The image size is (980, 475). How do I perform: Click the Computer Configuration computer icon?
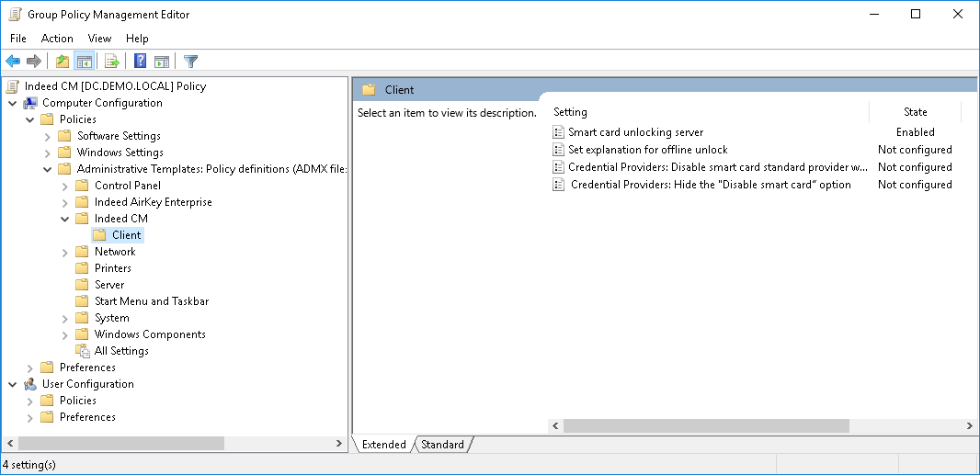tap(30, 103)
